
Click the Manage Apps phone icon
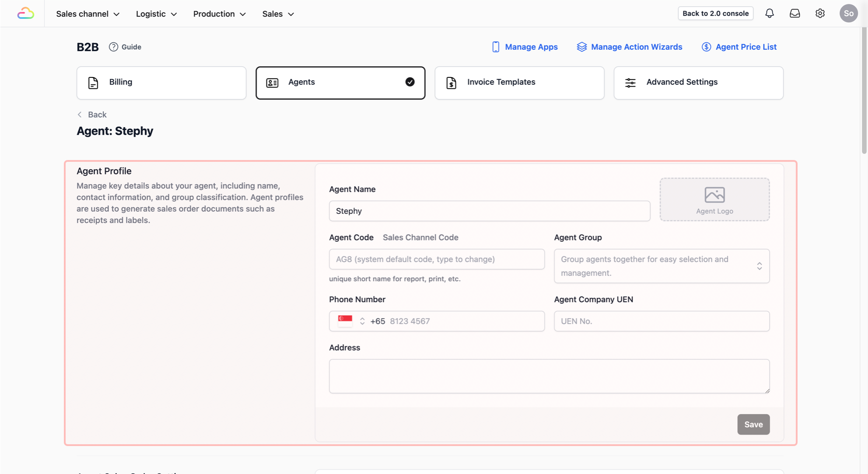click(x=496, y=47)
